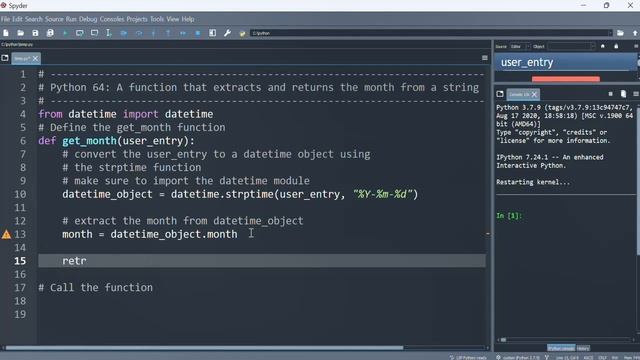Open the Source menu
640x360 pixels.
pyautogui.click(x=54, y=19)
